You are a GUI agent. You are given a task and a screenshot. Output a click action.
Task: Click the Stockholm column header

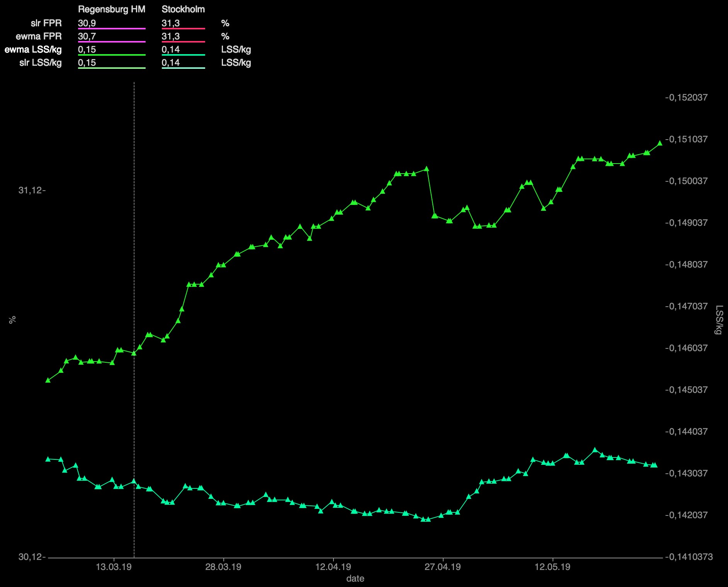183,9
